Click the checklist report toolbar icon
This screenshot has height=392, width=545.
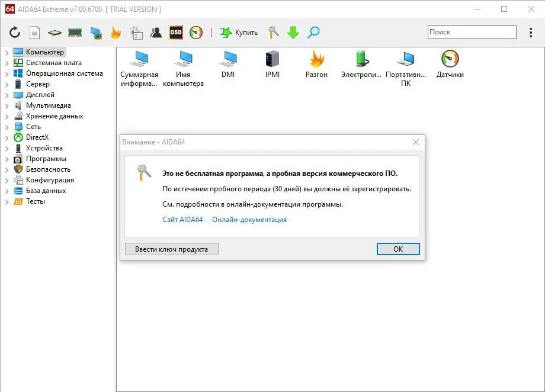point(136,33)
